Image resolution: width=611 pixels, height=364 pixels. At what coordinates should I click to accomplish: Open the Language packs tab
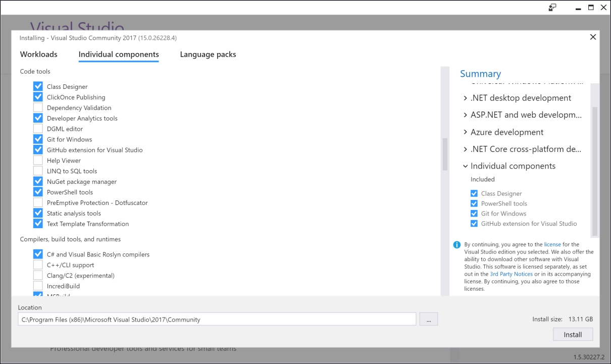(x=208, y=55)
